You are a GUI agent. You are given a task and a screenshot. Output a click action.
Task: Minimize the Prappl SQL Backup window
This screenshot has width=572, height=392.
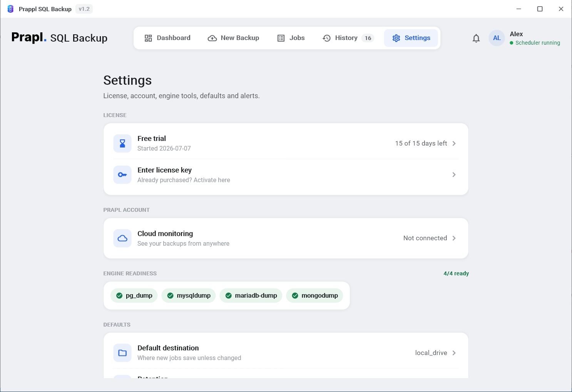coord(518,9)
